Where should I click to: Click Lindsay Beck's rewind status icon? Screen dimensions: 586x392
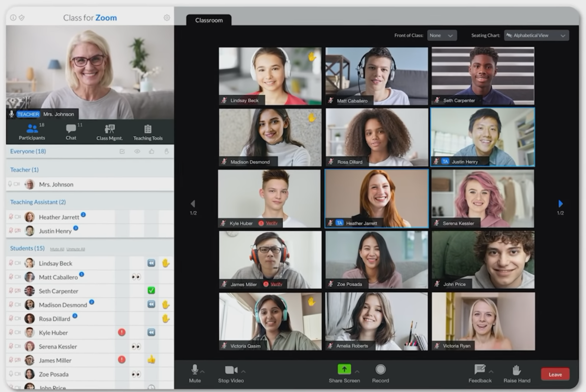[x=151, y=263]
